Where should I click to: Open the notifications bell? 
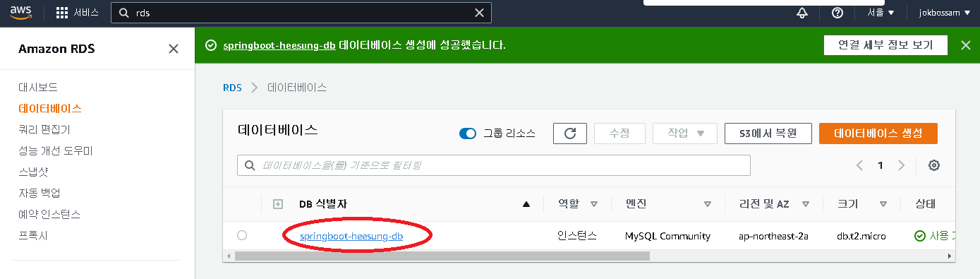click(x=802, y=13)
